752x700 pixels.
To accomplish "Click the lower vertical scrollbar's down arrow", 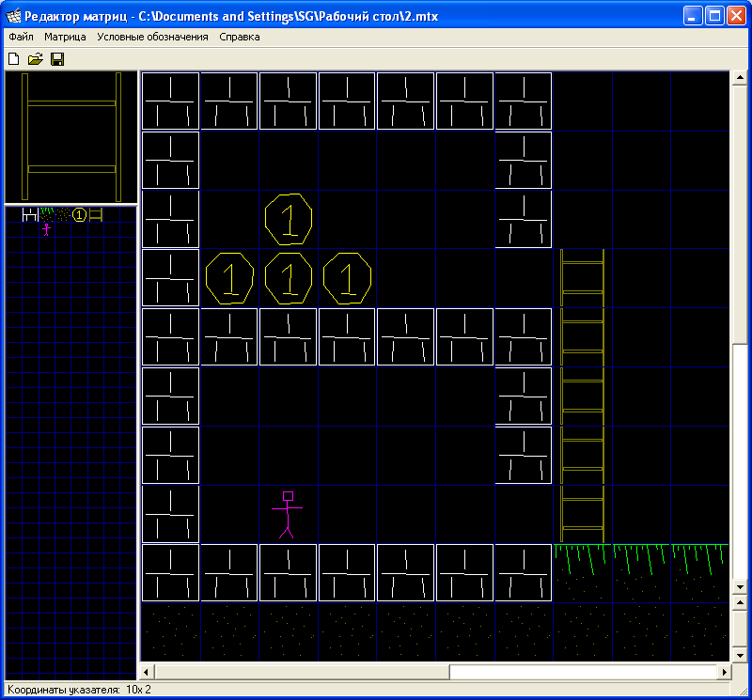I will pos(740,655).
